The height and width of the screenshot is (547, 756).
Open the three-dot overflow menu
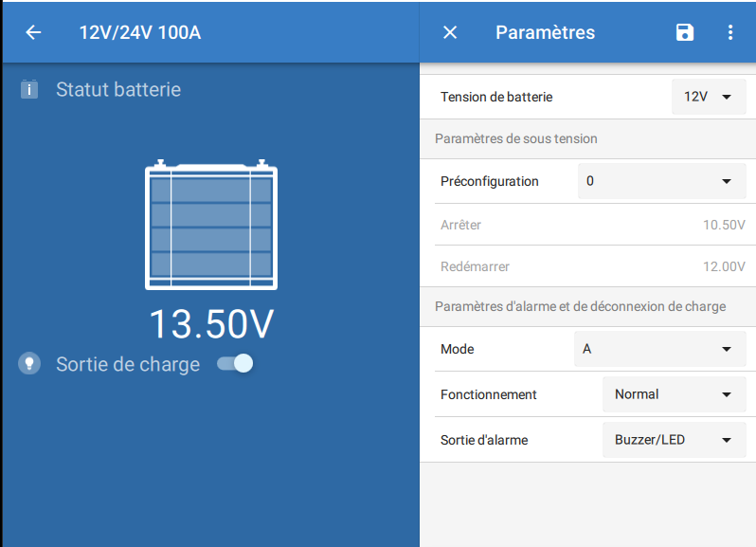[x=730, y=32]
